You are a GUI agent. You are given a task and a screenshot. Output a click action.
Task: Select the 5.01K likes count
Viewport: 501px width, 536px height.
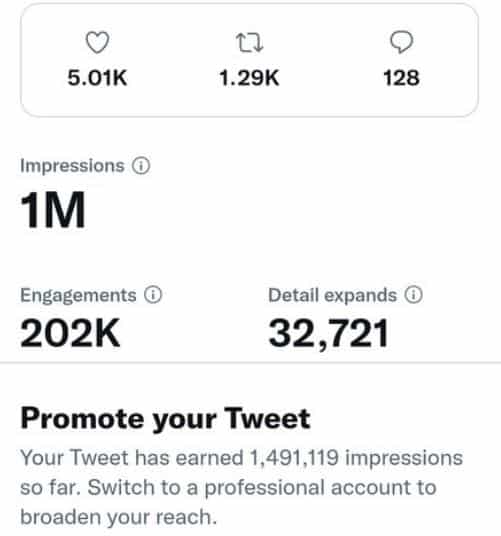[x=97, y=78]
